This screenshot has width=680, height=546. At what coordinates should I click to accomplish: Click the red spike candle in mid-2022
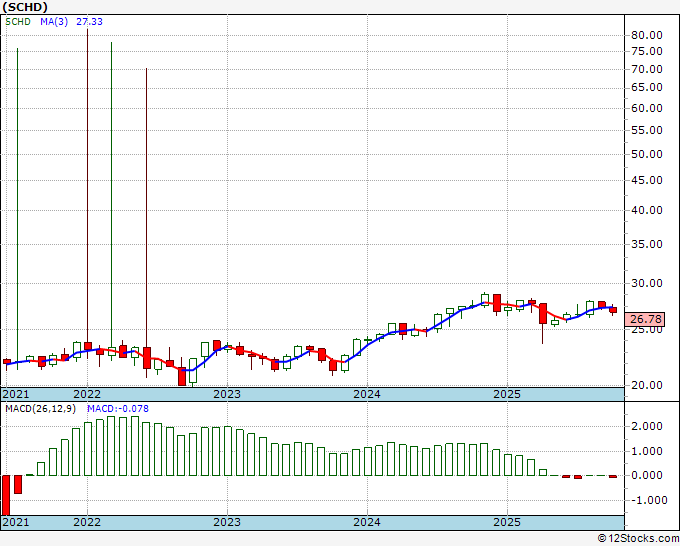coord(147,221)
